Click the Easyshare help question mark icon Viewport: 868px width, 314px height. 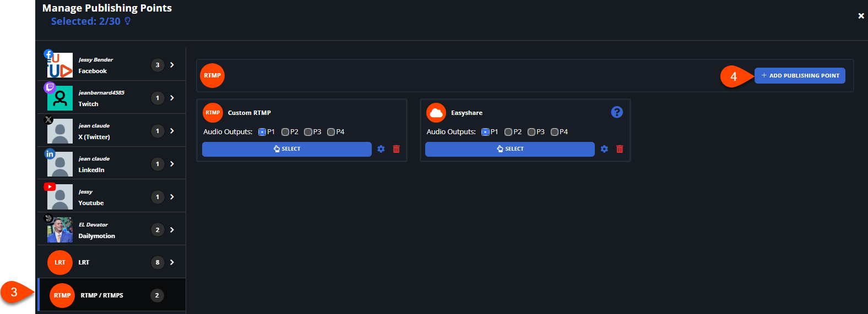[617, 112]
